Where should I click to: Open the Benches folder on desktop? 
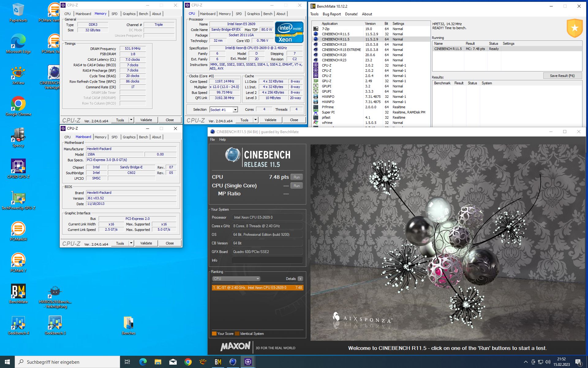click(x=129, y=325)
